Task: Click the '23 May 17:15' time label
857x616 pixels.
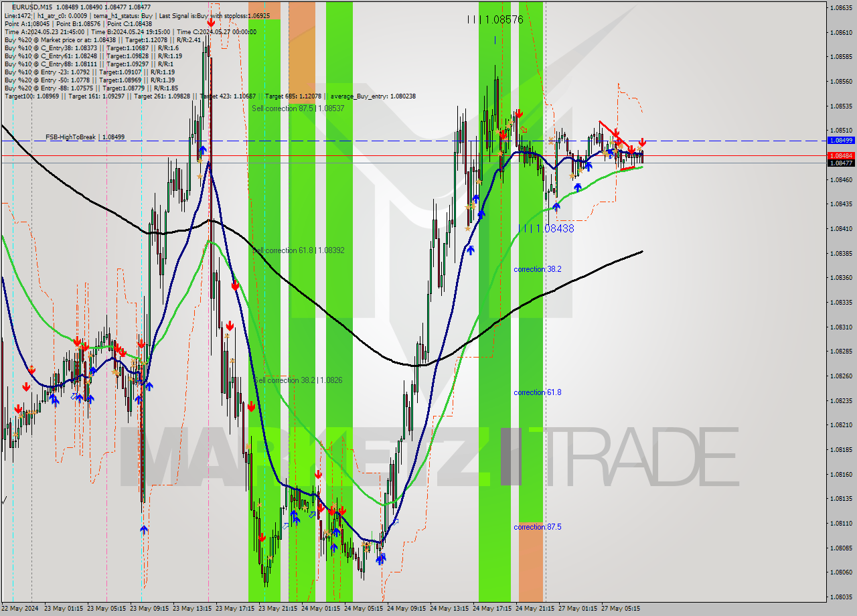Action: click(x=234, y=609)
